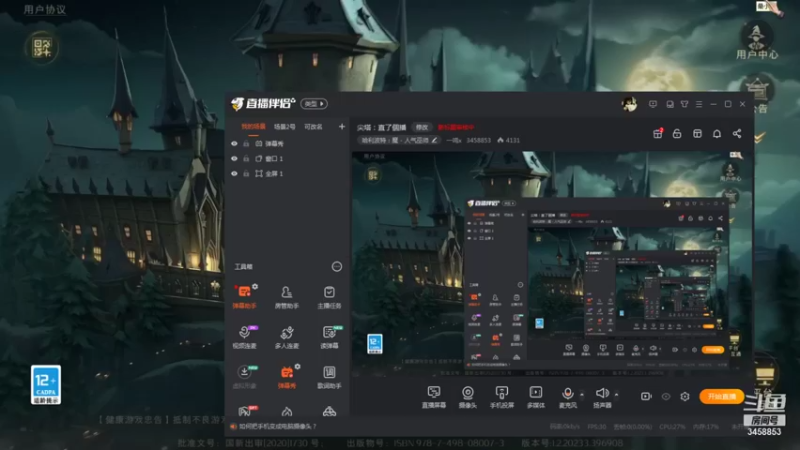This screenshot has height=450, width=800.
Task: Expand speaker options arrow
Action: [x=616, y=394]
